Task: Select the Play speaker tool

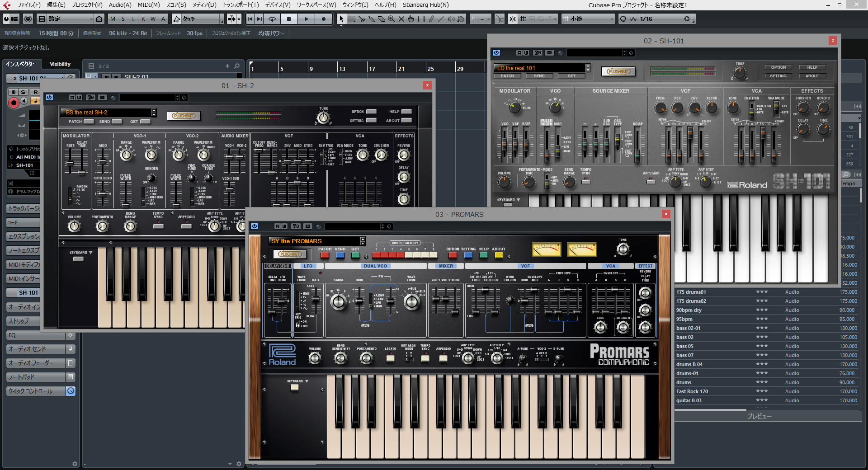Action: pyautogui.click(x=451, y=19)
